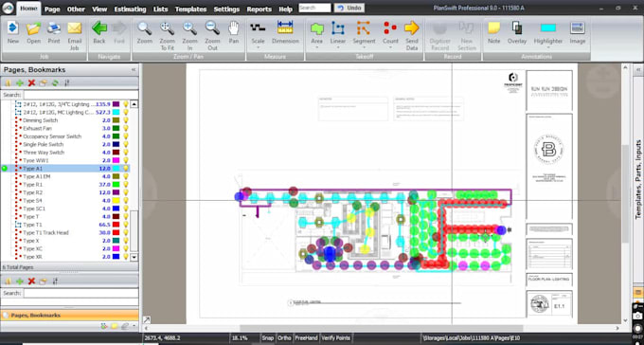The image size is (644, 345).
Task: Print the plan with Print icon
Action: 54,28
